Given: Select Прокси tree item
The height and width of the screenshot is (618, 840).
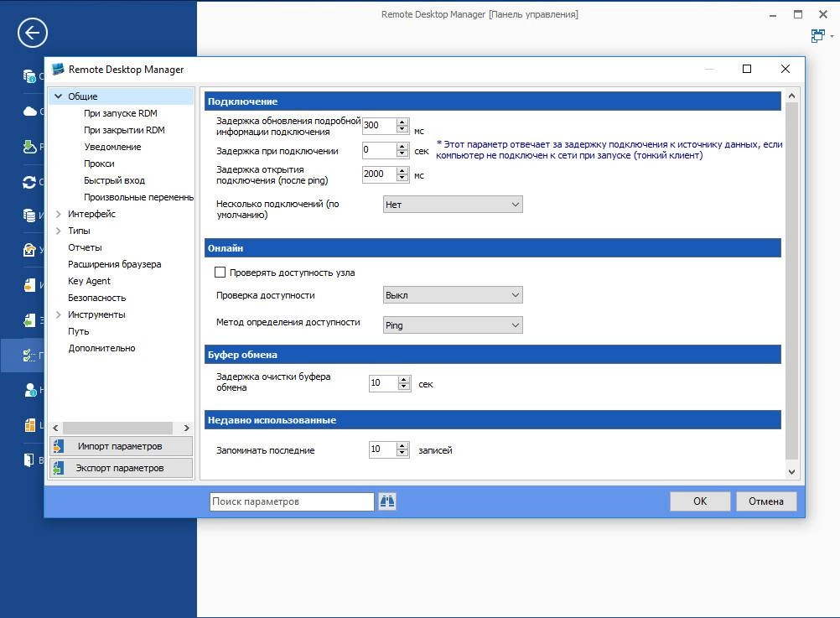Looking at the screenshot, I should 99,164.
